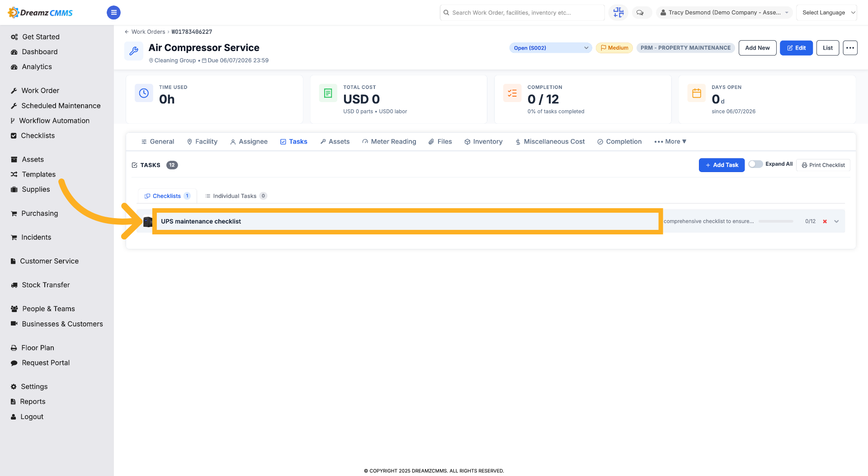868x476 pixels.
Task: Click the checklist progress bar
Action: click(776, 221)
